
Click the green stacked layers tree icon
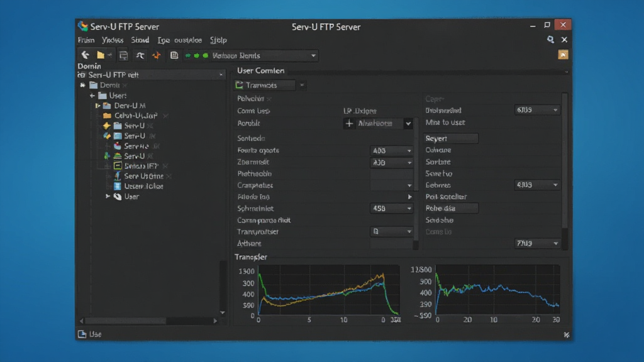pos(118,156)
